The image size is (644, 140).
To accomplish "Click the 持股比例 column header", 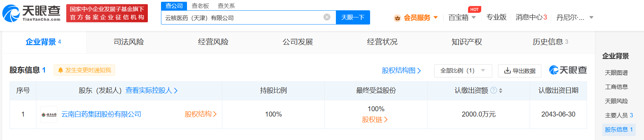I will [273, 90].
